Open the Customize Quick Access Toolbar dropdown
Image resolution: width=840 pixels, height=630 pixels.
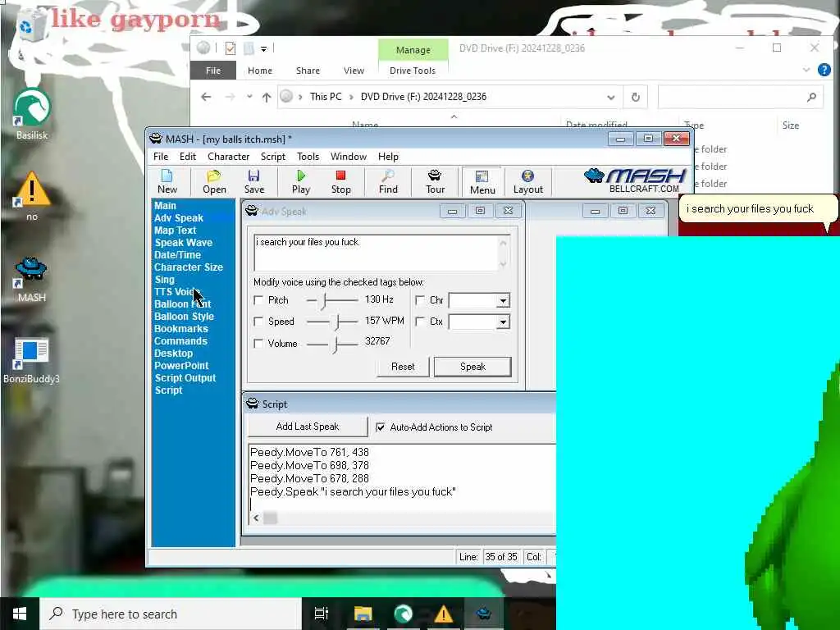[x=263, y=48]
